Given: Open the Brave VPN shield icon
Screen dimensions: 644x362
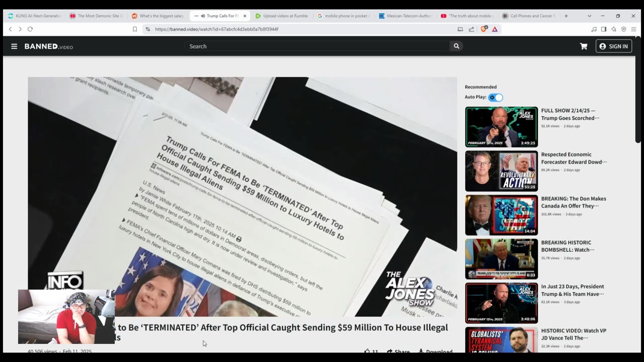Looking at the screenshot, I should tap(624, 29).
